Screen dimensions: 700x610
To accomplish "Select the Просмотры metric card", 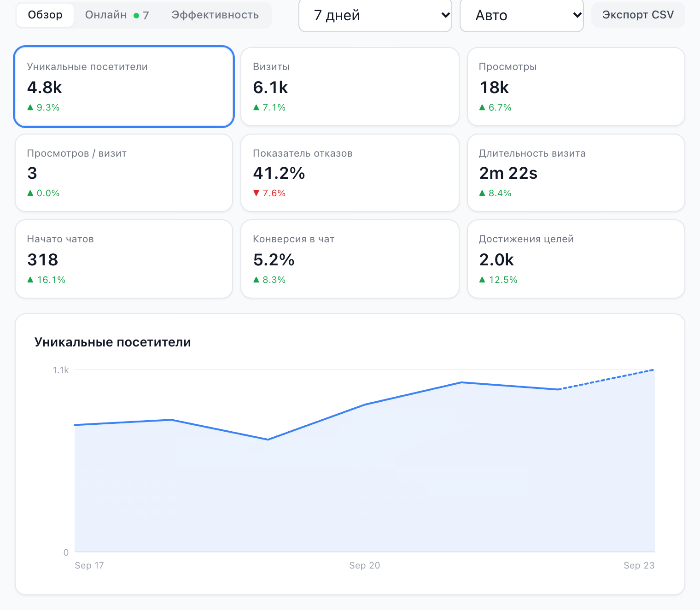I will 576,86.
